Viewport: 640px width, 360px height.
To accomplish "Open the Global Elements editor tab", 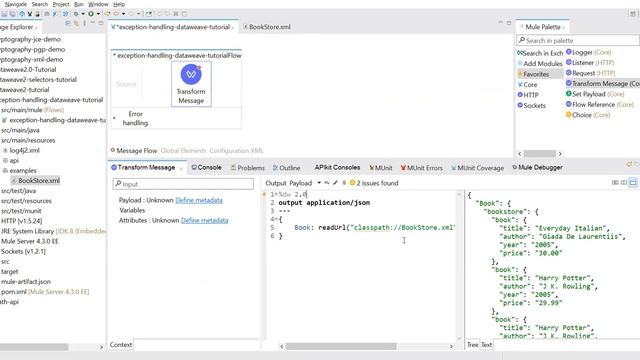I will click(x=183, y=151).
